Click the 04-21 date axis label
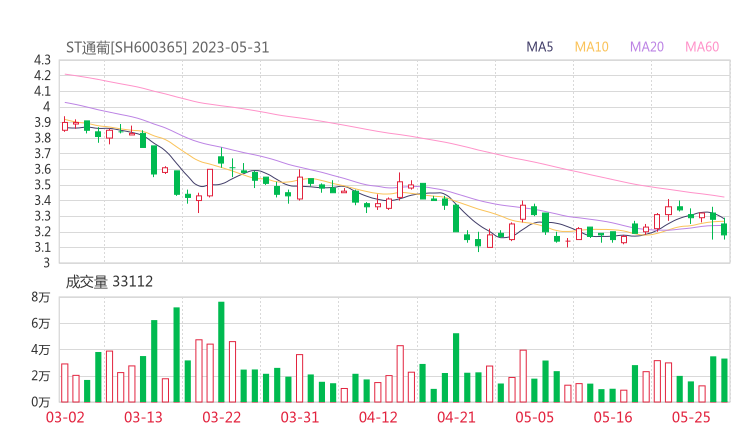The image size is (740, 440). coord(456,417)
